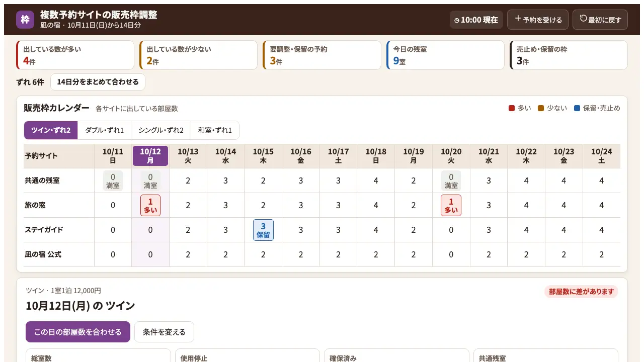Viewport: 644px width, 362px height.
Task: Click the ステイガイド row label
Action: 44,230
